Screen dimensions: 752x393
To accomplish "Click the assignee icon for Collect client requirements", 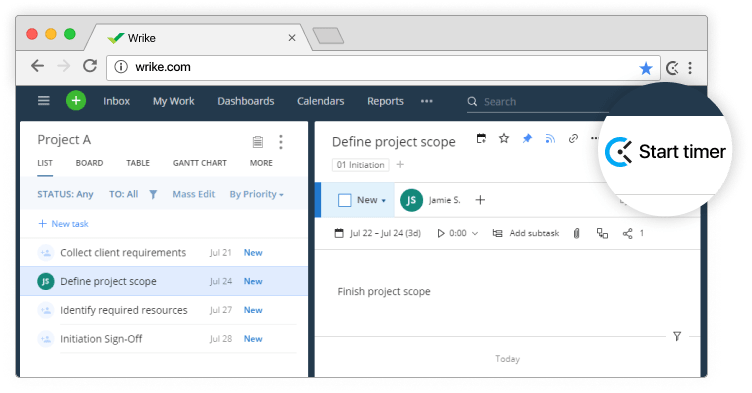I will click(46, 252).
